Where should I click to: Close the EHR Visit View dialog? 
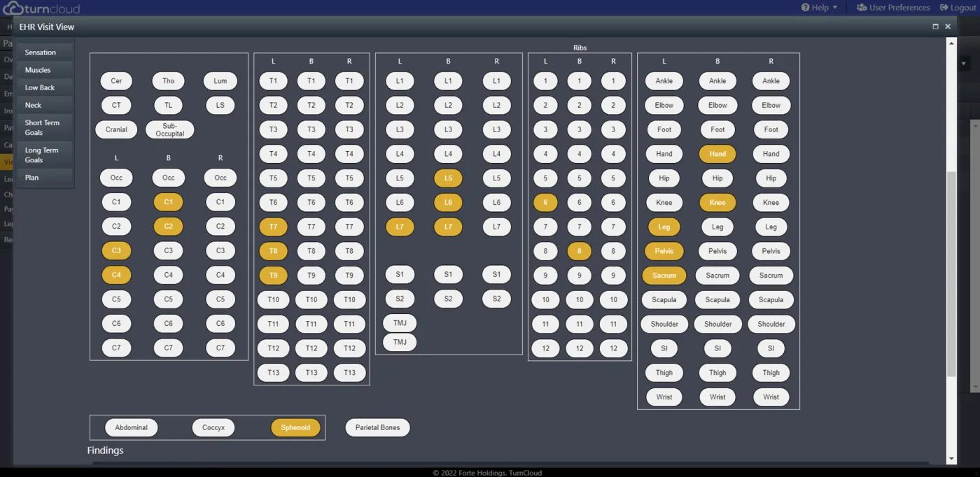coord(948,27)
